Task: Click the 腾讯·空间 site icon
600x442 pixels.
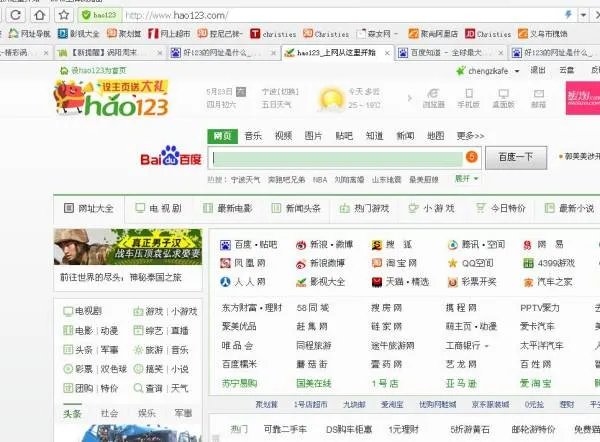Action: (453, 245)
